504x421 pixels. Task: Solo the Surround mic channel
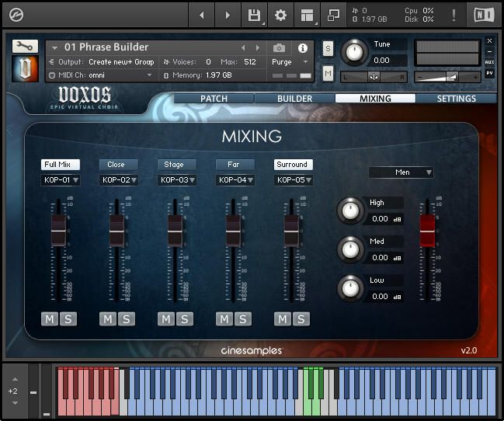301,319
